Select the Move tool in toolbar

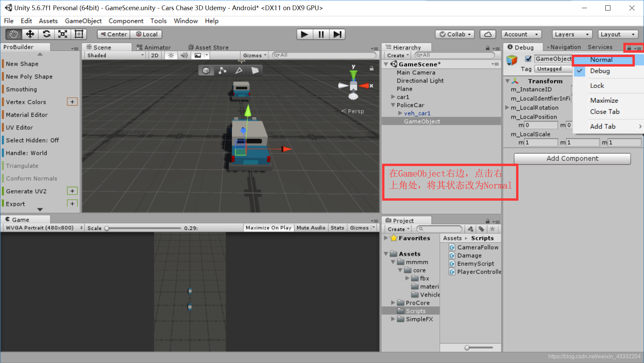tap(30, 34)
